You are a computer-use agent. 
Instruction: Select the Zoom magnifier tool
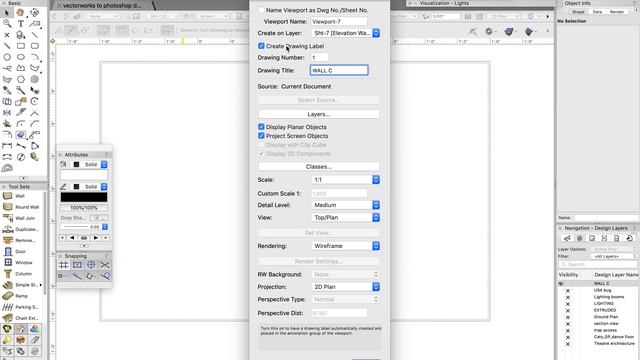[7, 24]
